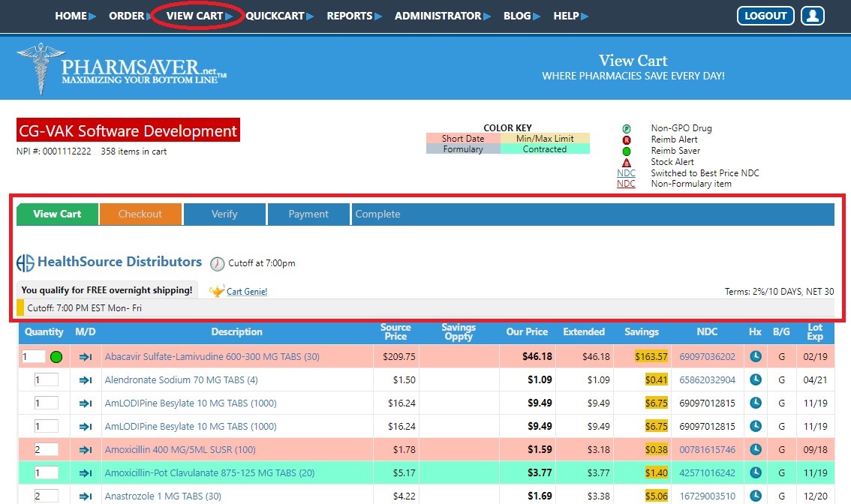The height and width of the screenshot is (504, 851).
Task: Open the user profile icon
Action: click(x=813, y=16)
